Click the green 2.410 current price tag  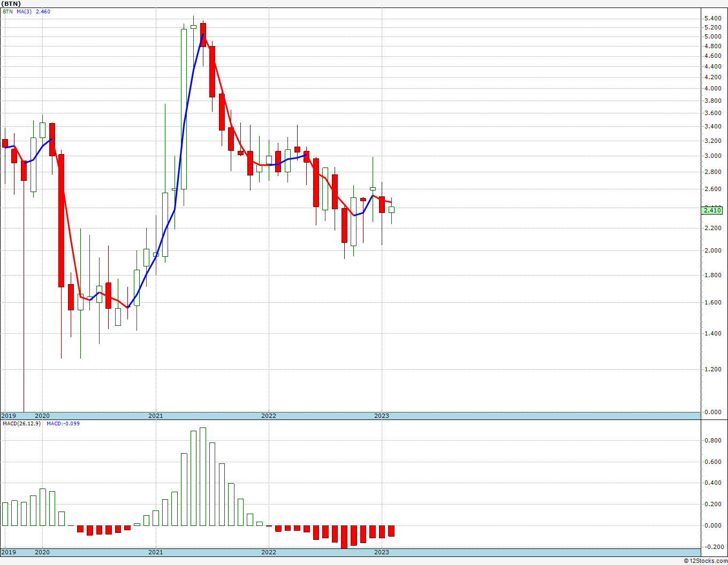[x=712, y=210]
